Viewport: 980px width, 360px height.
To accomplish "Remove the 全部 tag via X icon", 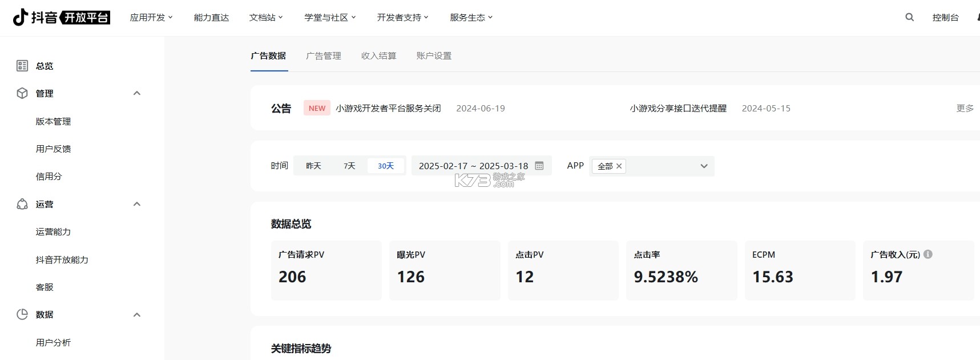I will (619, 166).
